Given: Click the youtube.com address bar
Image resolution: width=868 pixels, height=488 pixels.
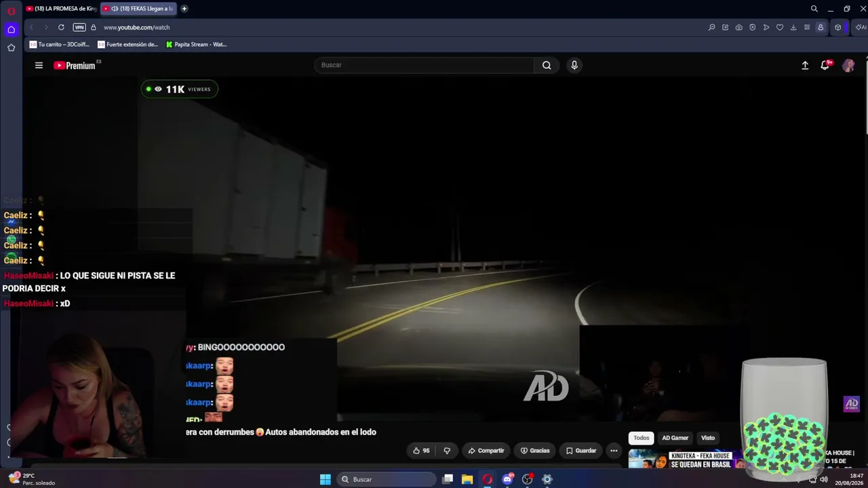Looking at the screenshot, I should coord(136,27).
